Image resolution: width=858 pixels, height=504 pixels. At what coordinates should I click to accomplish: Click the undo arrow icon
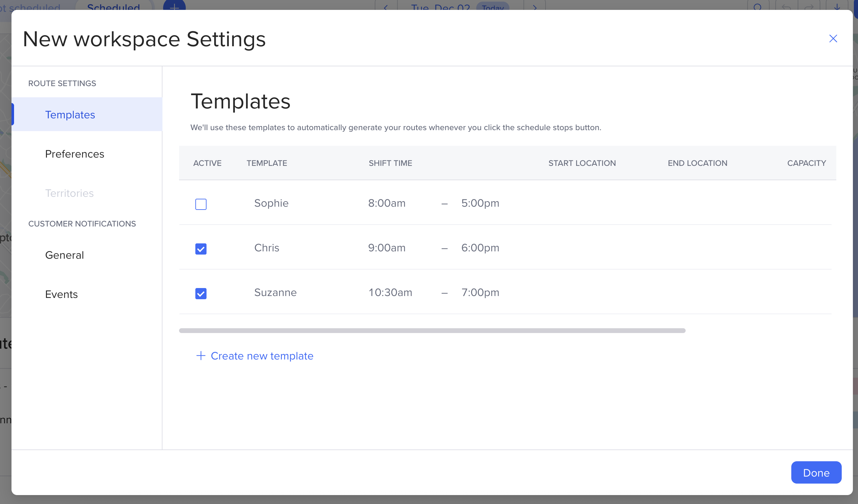[x=786, y=7]
